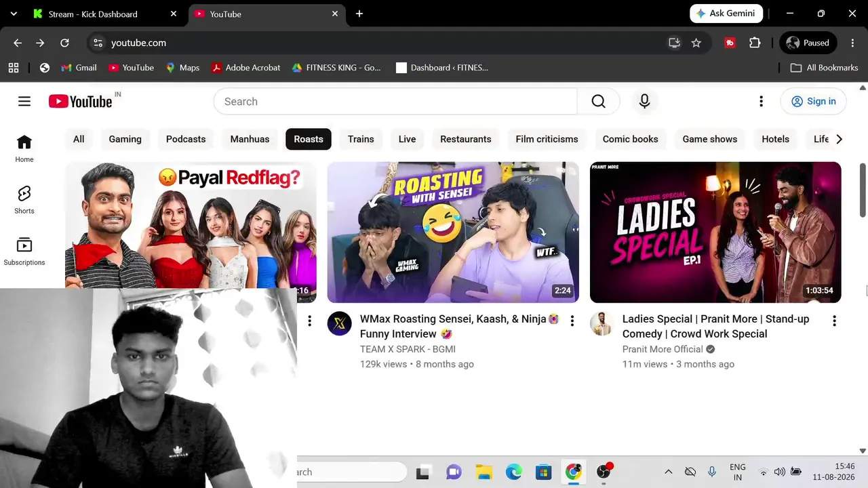Image resolution: width=868 pixels, height=488 pixels.
Task: Show hidden system tray icons
Action: click(668, 472)
